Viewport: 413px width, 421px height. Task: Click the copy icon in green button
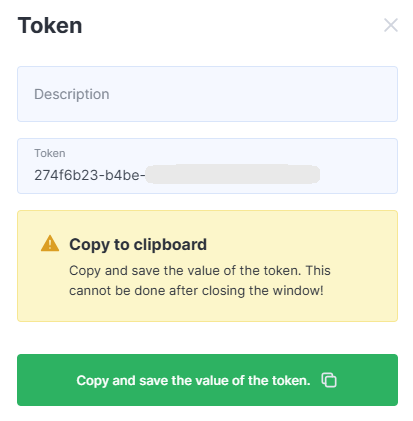coord(329,380)
